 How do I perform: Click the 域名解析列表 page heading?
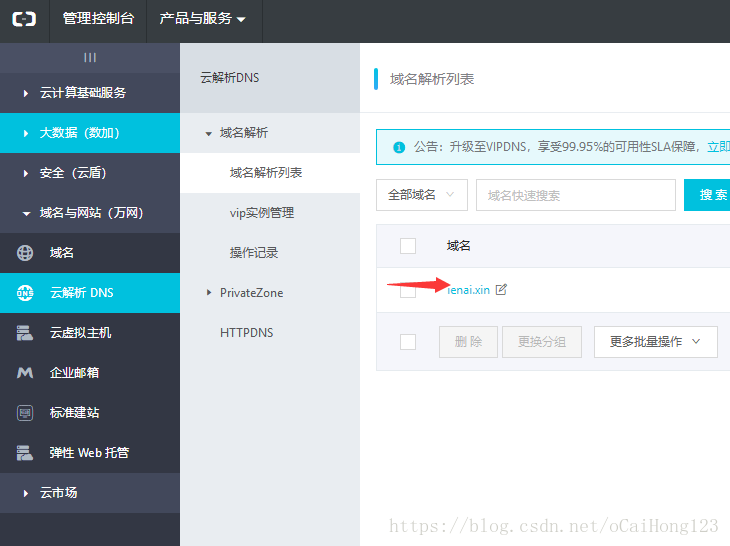[432, 79]
